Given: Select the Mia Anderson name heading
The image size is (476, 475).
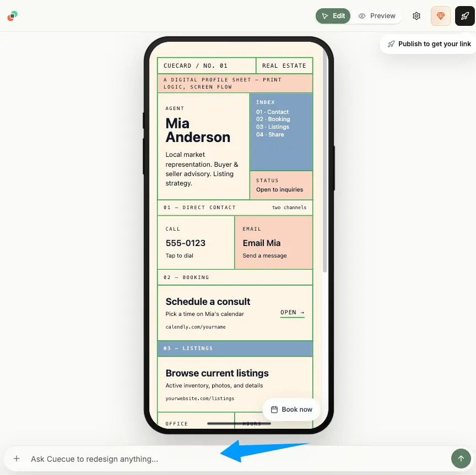Looking at the screenshot, I should pos(198,130).
